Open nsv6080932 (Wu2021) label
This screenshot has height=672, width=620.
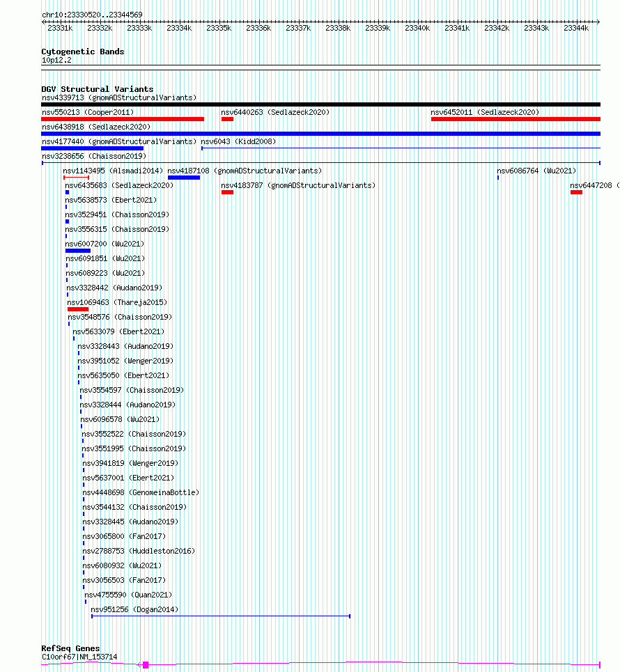point(122,565)
